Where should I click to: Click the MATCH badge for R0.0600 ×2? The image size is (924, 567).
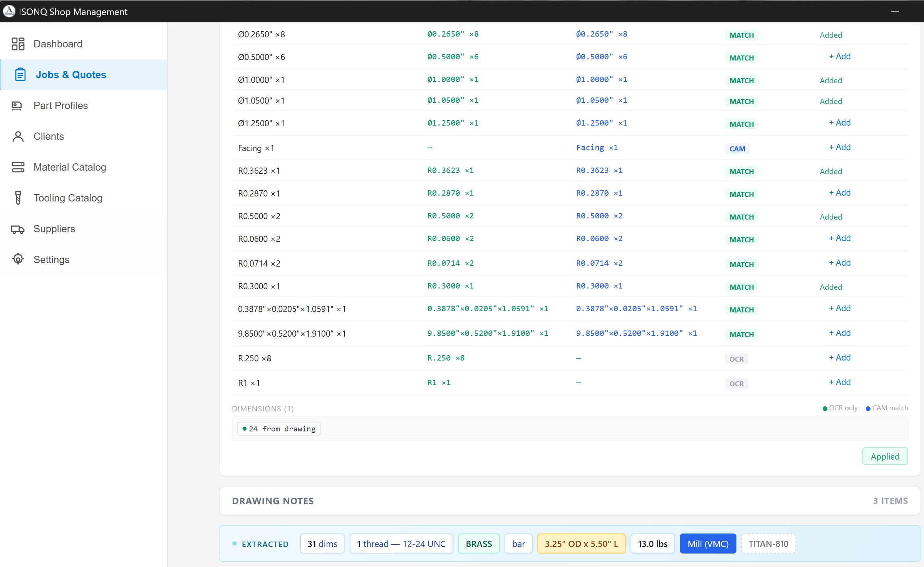pyautogui.click(x=741, y=240)
